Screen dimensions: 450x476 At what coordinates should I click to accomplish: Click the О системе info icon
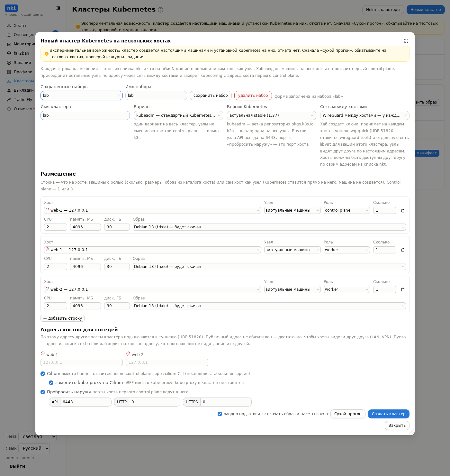[9, 109]
